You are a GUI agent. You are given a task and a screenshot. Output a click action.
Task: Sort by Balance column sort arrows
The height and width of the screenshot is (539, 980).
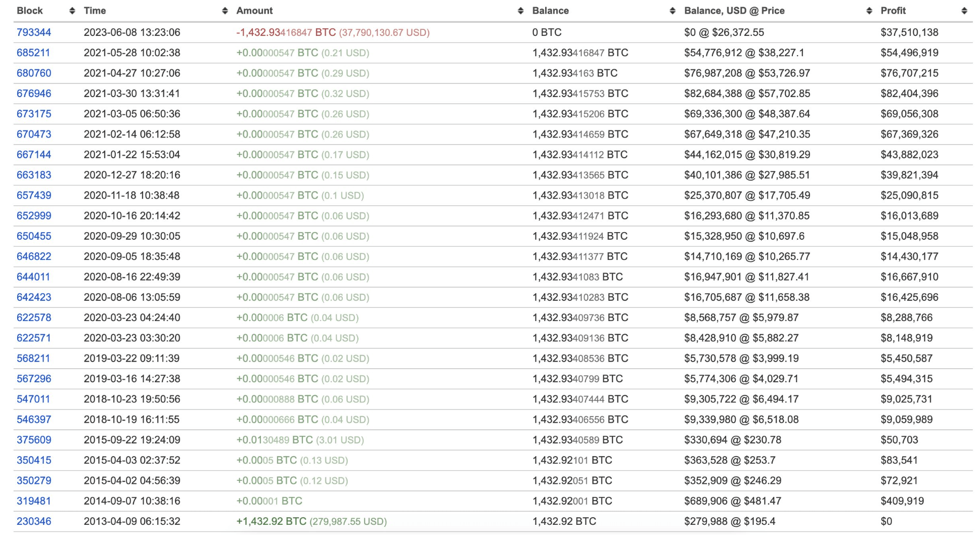673,11
